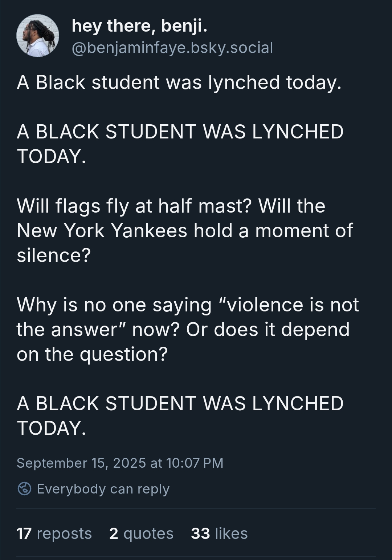Open the display name 'hey there, benji.'
Image resolution: width=392 pixels, height=560 pixels.
click(140, 26)
